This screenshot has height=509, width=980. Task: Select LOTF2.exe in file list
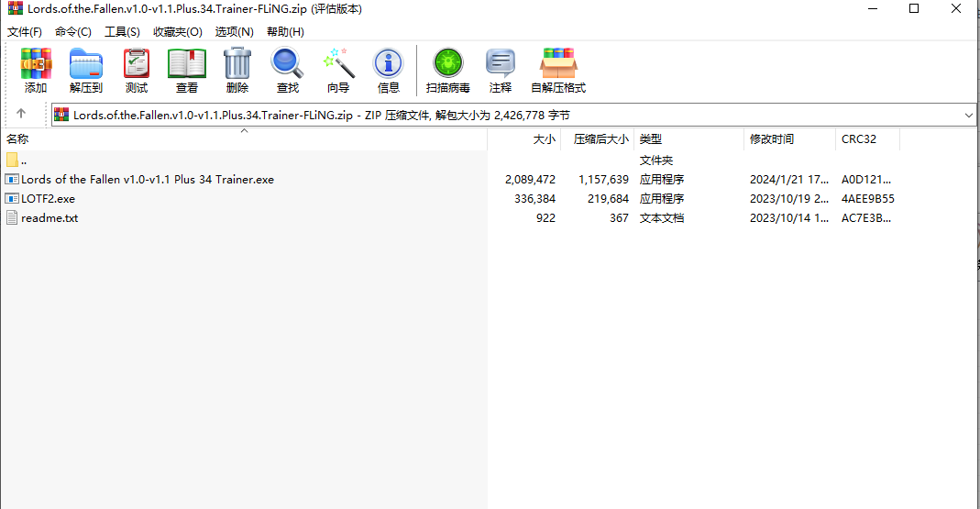pos(48,199)
